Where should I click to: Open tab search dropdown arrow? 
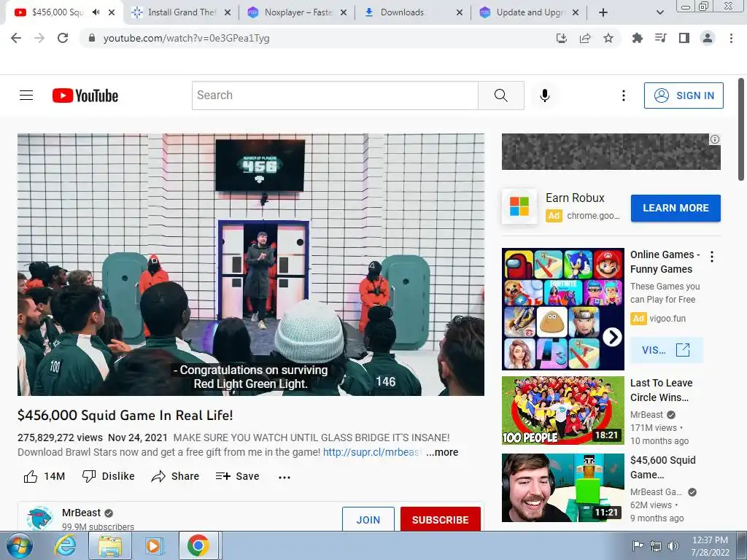click(659, 12)
